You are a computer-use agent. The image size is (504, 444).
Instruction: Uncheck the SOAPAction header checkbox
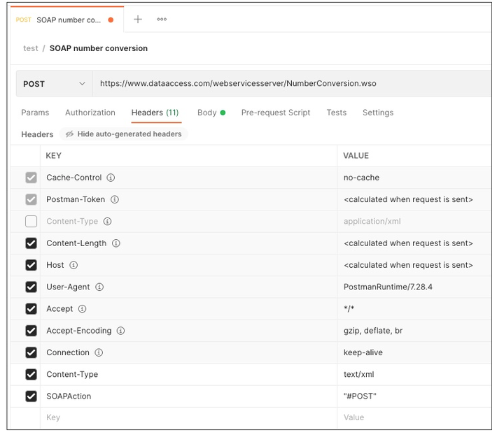pyautogui.click(x=31, y=396)
